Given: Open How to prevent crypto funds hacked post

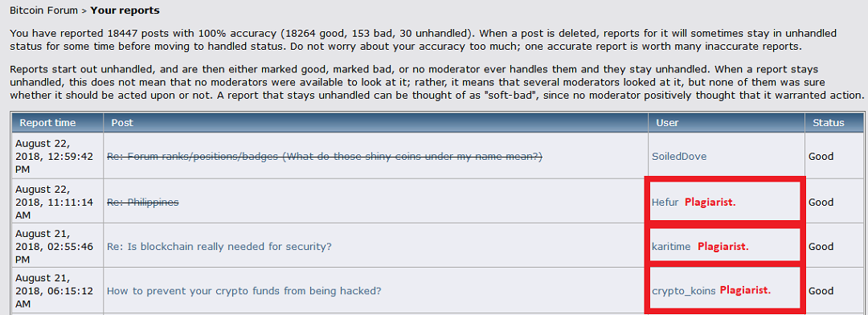Looking at the screenshot, I should 244,291.
